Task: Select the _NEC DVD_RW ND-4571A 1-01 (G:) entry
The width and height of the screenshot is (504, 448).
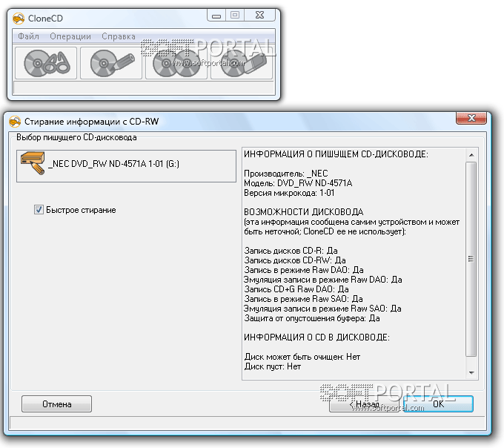Action: (126, 166)
